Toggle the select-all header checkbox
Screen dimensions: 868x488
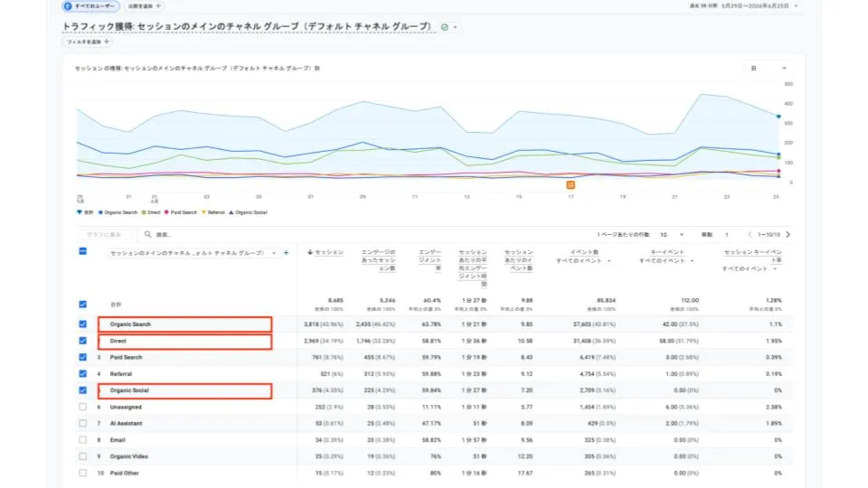(82, 252)
